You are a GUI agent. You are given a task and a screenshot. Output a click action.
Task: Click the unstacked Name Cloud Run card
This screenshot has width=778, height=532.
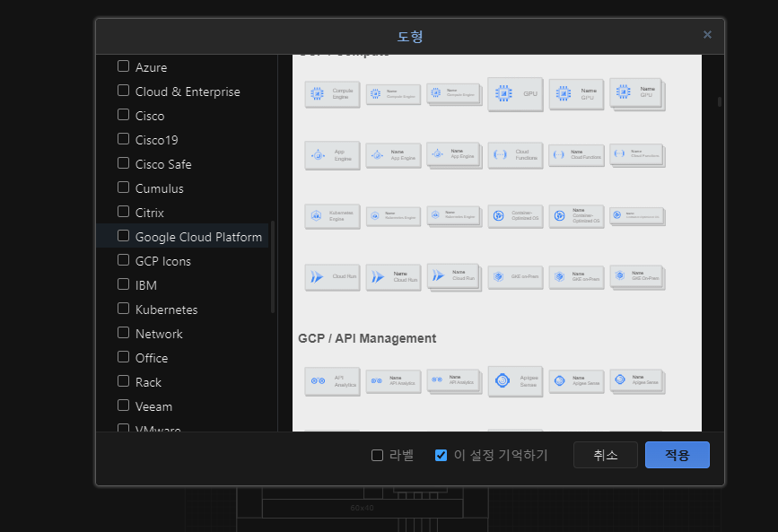pos(393,277)
